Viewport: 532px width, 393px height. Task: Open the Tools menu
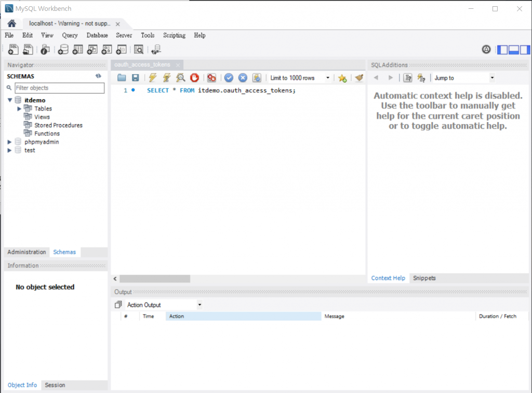(x=148, y=35)
